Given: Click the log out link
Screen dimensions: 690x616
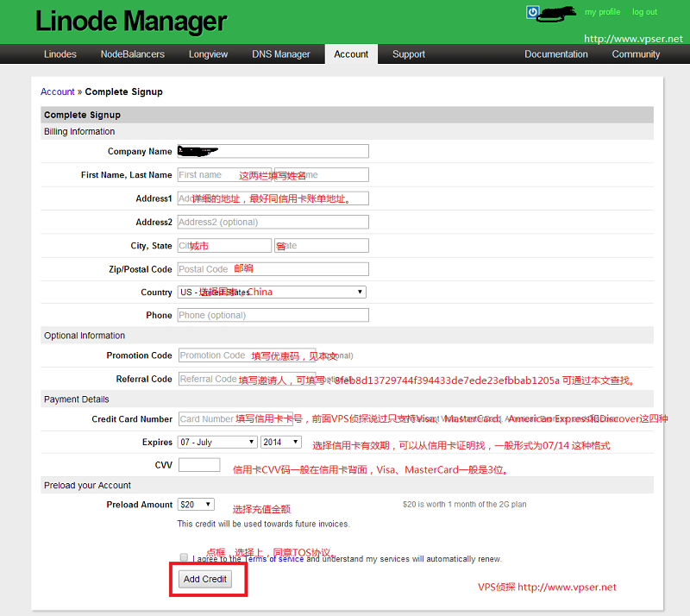Looking at the screenshot, I should (x=644, y=12).
